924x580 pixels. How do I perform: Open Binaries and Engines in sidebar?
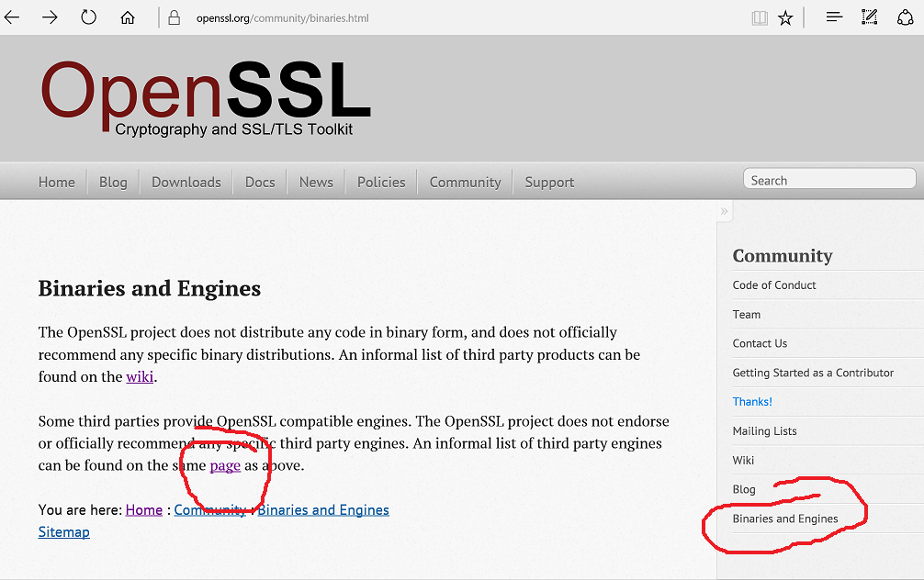tap(785, 519)
